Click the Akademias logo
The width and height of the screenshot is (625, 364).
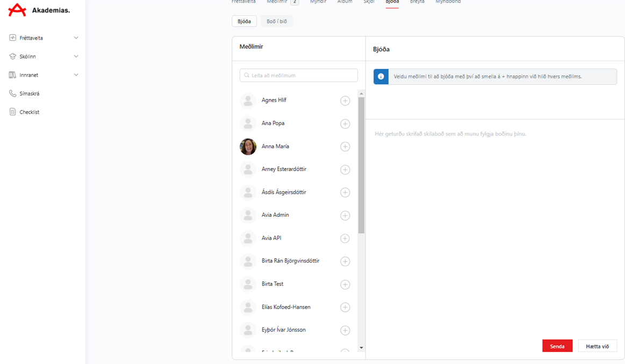click(x=39, y=10)
